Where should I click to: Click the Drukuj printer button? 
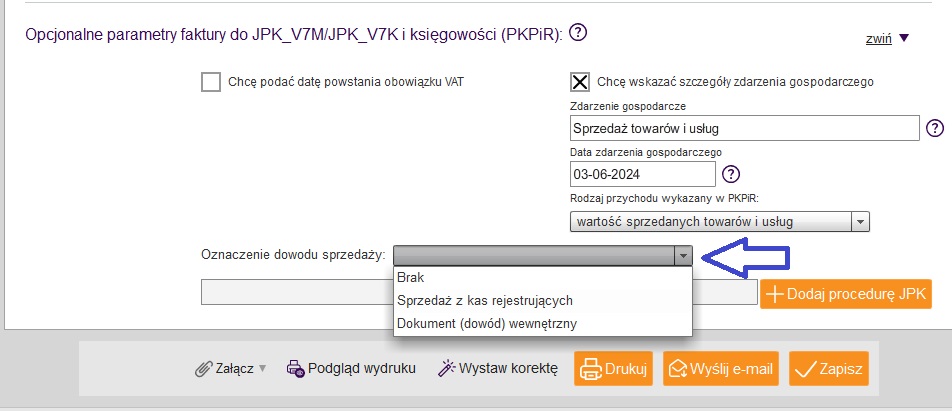(x=614, y=368)
